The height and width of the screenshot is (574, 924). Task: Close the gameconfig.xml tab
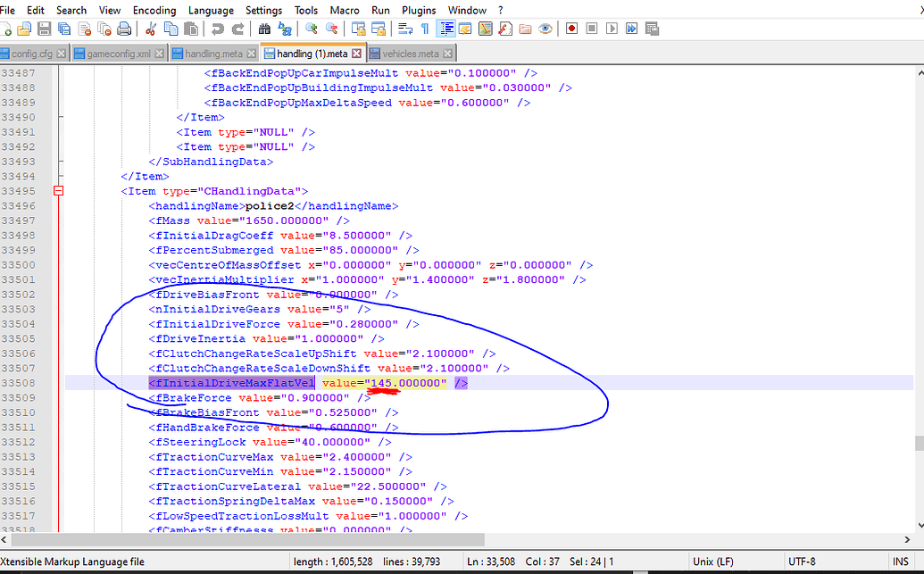coord(160,54)
